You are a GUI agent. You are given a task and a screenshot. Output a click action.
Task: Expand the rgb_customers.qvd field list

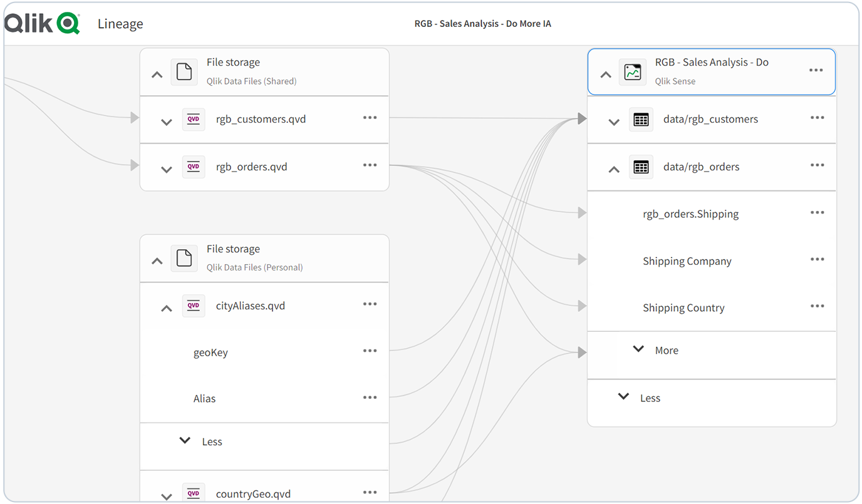(166, 121)
